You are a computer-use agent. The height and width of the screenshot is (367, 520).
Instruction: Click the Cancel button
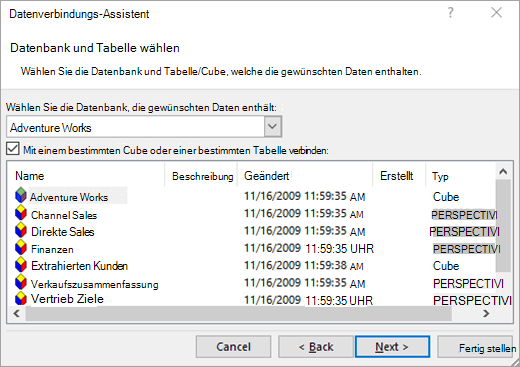[233, 347]
